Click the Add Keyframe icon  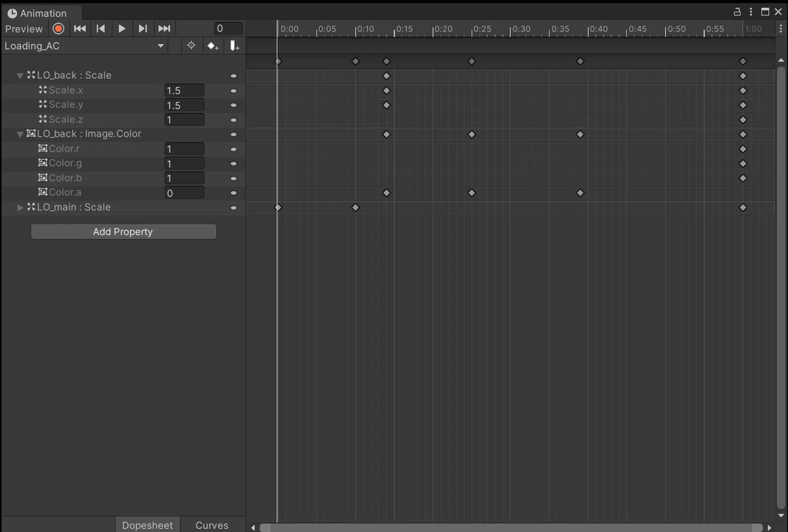pyautogui.click(x=212, y=46)
